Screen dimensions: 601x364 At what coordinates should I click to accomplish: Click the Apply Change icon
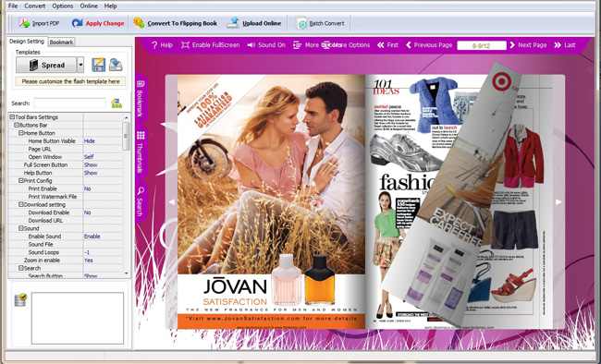[x=77, y=23]
